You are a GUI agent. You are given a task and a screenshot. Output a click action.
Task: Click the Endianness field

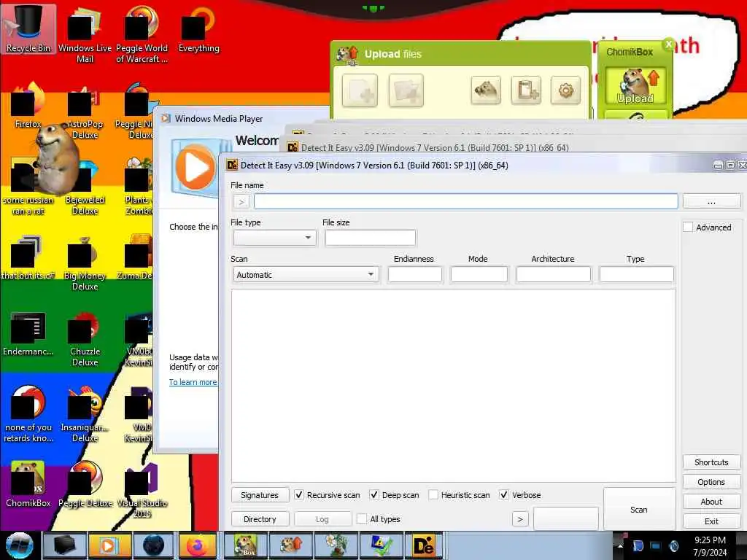[414, 275]
